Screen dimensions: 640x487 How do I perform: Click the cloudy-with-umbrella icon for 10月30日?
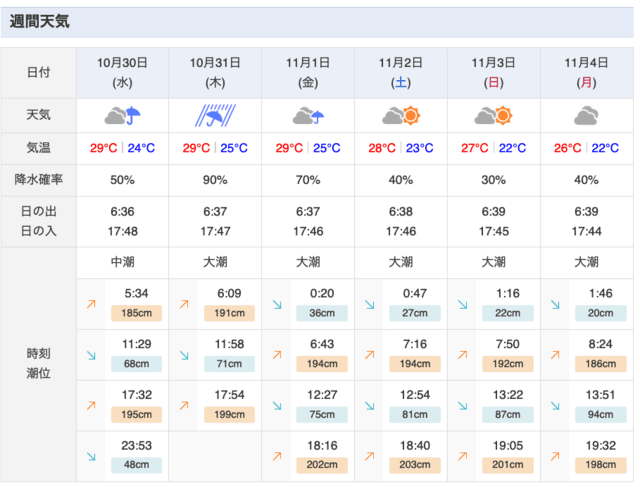point(123,116)
